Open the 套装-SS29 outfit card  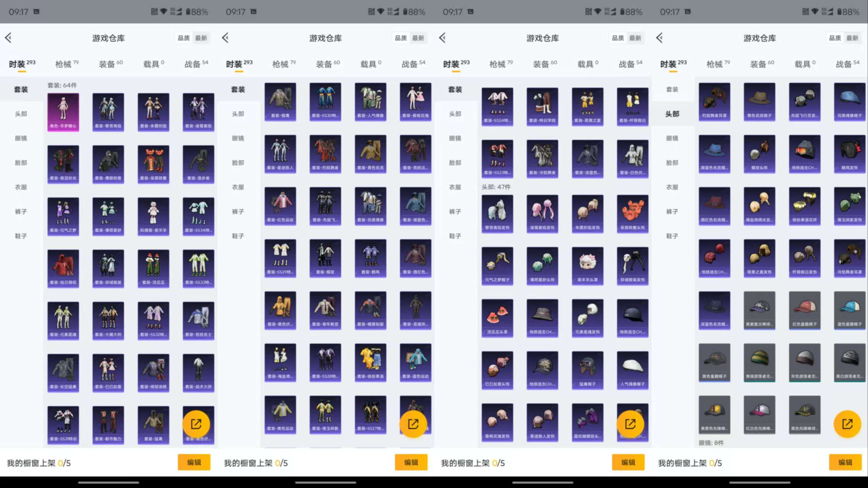point(280,258)
